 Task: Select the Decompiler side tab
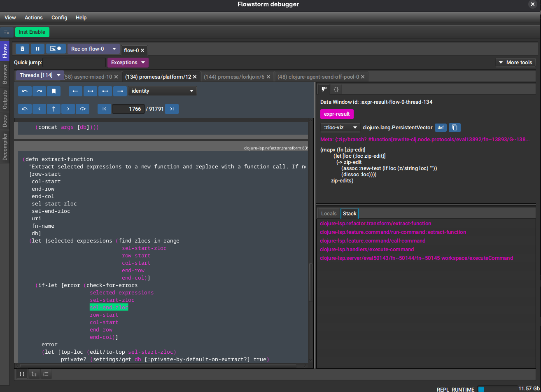[5, 146]
